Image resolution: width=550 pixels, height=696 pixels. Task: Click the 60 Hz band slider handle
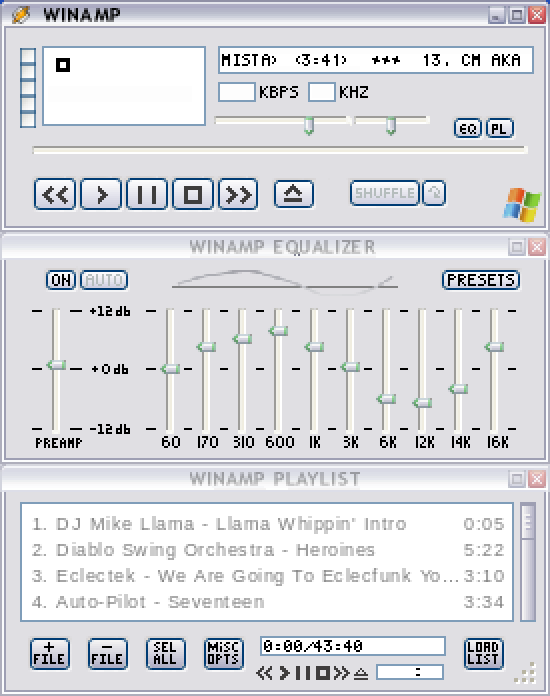pos(170,369)
